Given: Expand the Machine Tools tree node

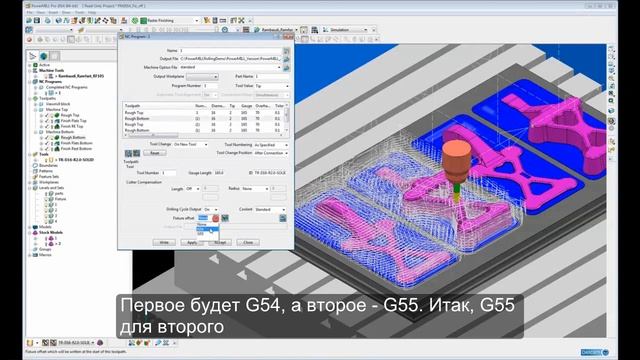Looking at the screenshot, I should coord(30,71).
